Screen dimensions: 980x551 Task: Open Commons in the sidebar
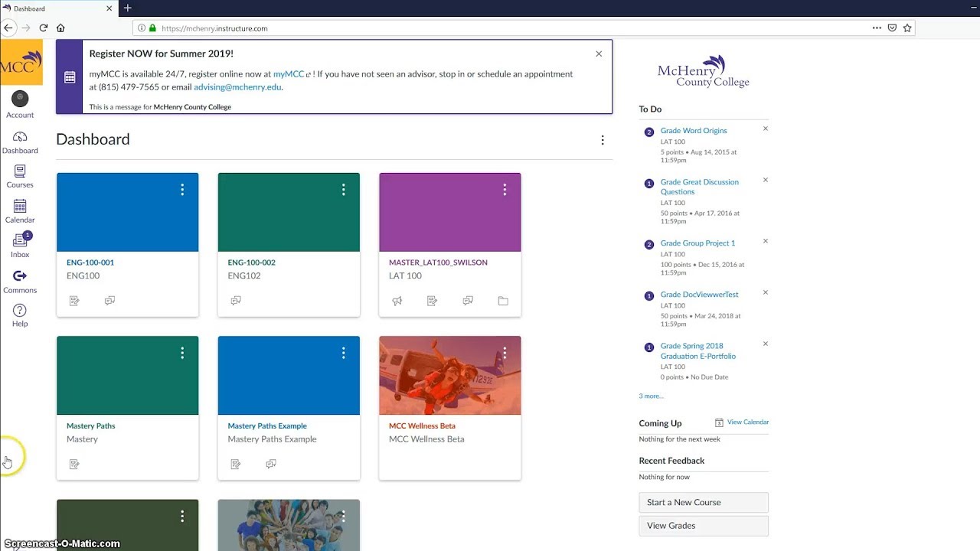point(20,282)
